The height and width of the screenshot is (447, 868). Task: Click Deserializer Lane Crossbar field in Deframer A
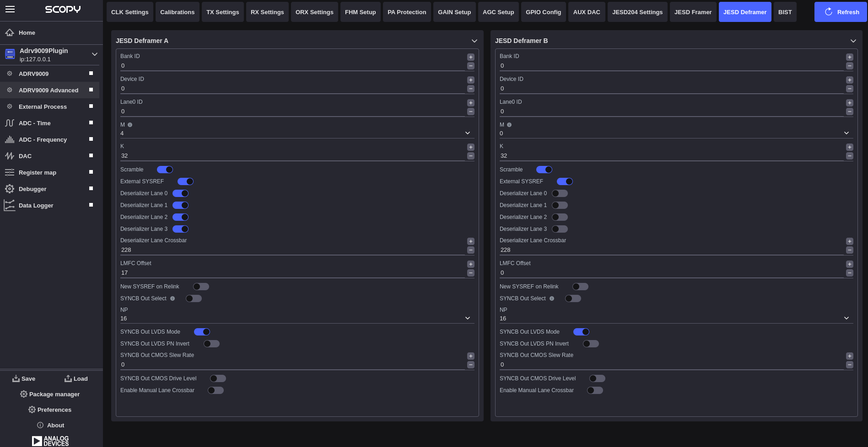coord(292,250)
